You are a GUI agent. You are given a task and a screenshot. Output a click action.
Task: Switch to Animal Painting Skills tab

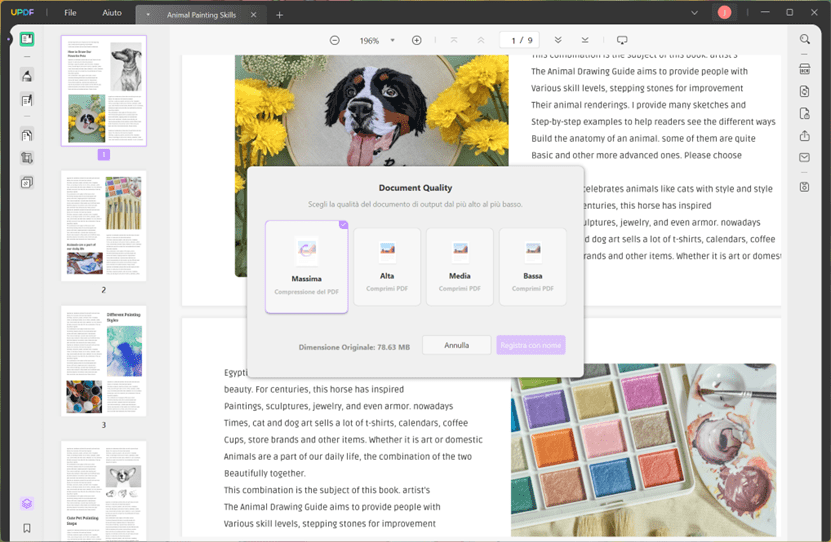click(201, 15)
